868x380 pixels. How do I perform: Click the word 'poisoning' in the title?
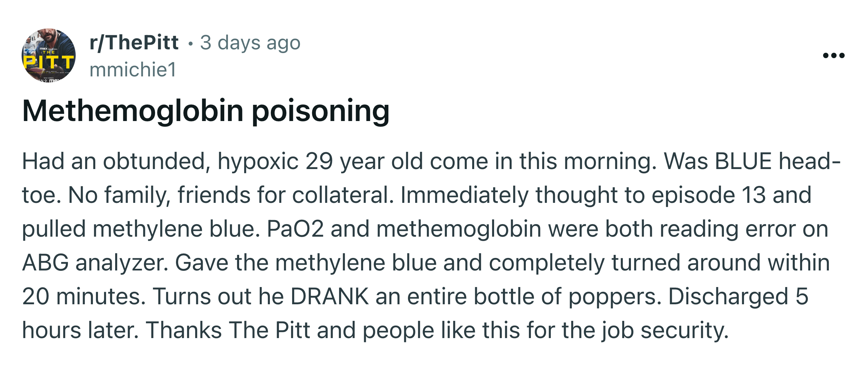point(321,111)
